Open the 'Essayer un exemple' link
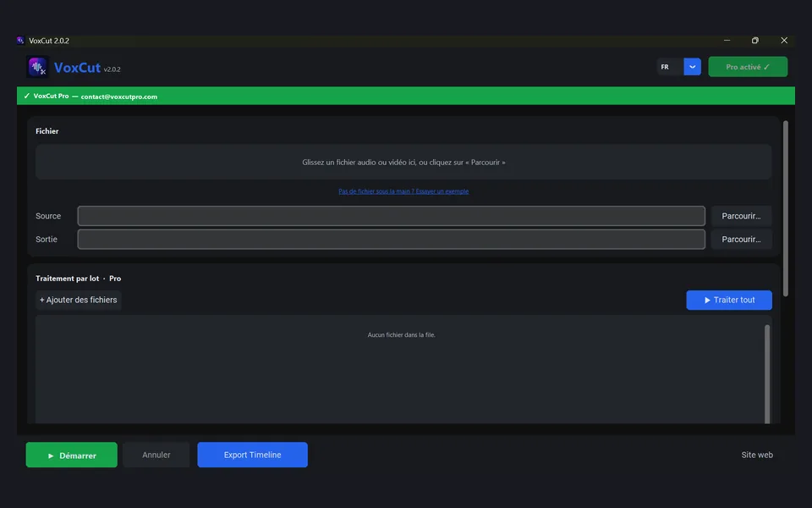This screenshot has height=508, width=812. point(403,191)
